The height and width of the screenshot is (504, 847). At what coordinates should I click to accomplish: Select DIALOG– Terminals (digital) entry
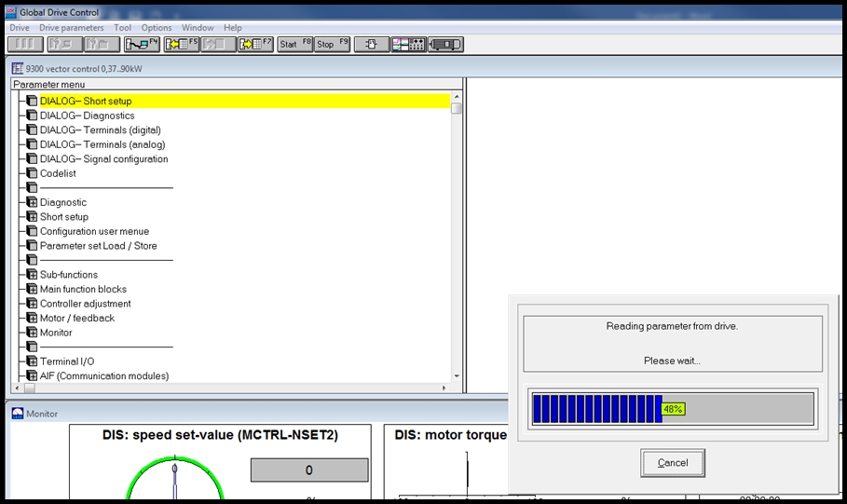[x=101, y=130]
